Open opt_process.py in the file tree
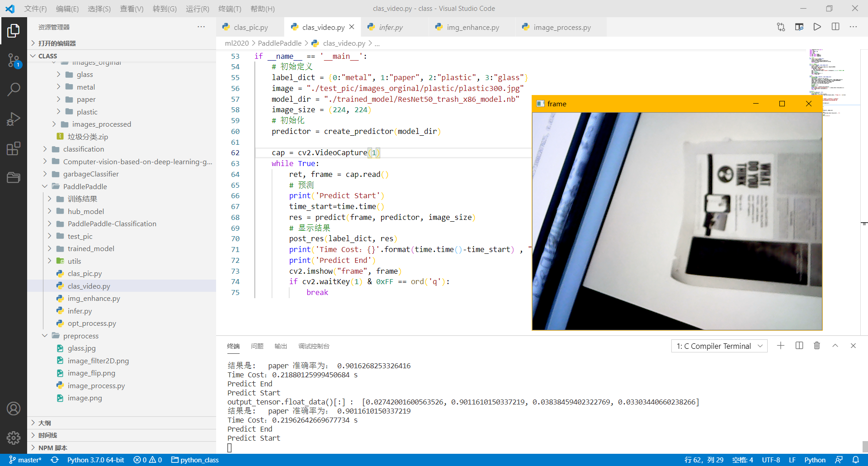 (x=92, y=323)
